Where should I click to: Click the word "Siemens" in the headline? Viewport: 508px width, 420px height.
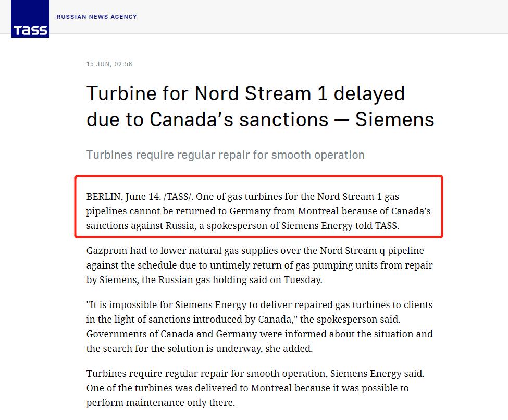click(x=394, y=120)
